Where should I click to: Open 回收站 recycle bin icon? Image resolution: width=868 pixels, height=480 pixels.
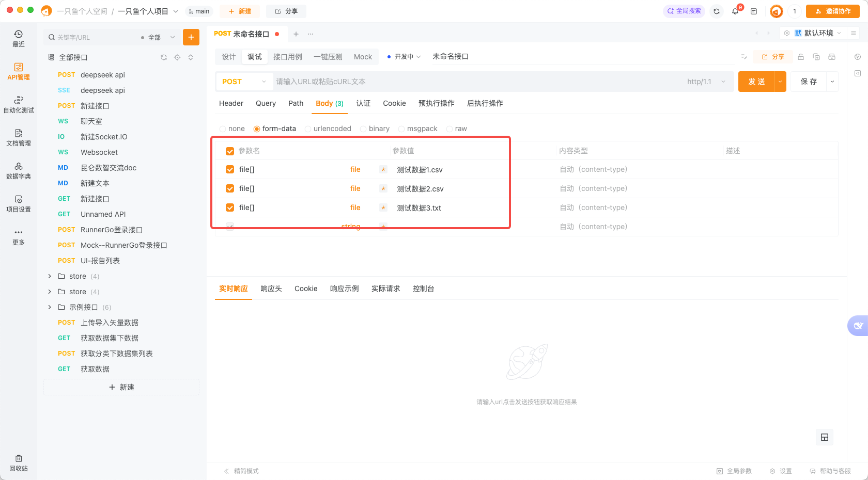[19, 462]
